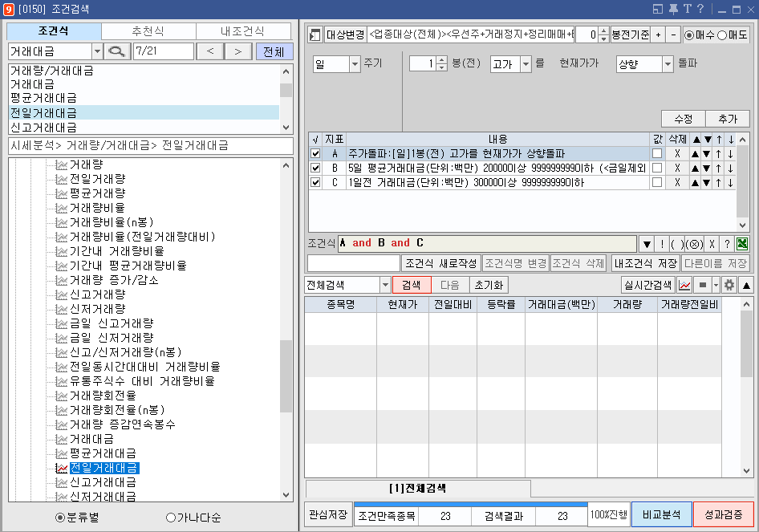This screenshot has height=532, width=759.
Task: Click the ? button in 조건식 toolbar
Action: (727, 244)
